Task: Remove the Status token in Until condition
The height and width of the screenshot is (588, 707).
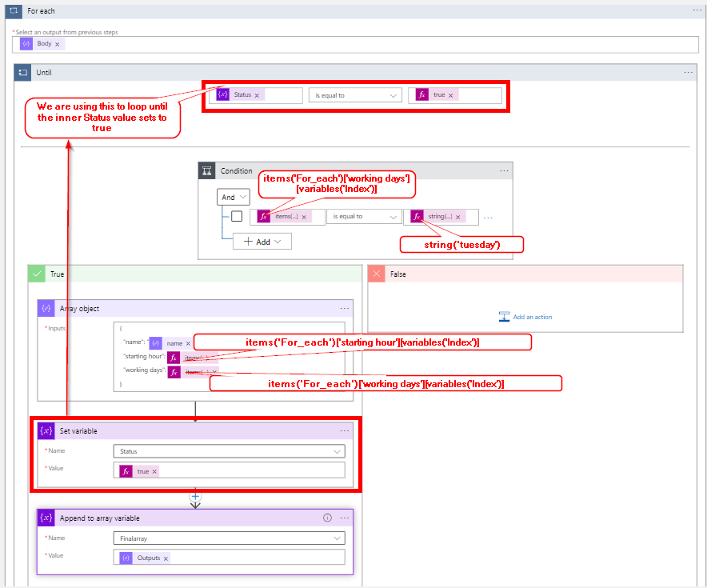Action: [257, 95]
